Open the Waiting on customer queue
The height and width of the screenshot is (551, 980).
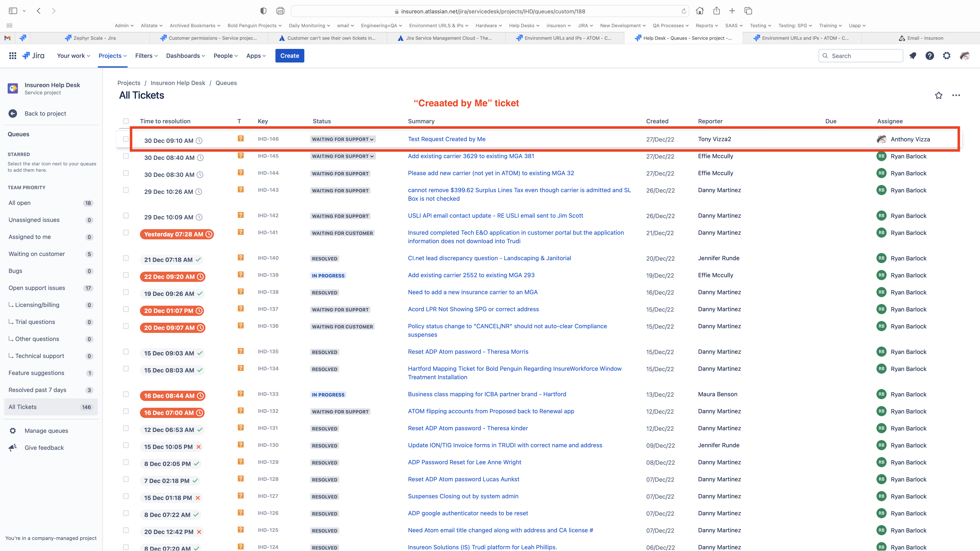click(x=37, y=254)
